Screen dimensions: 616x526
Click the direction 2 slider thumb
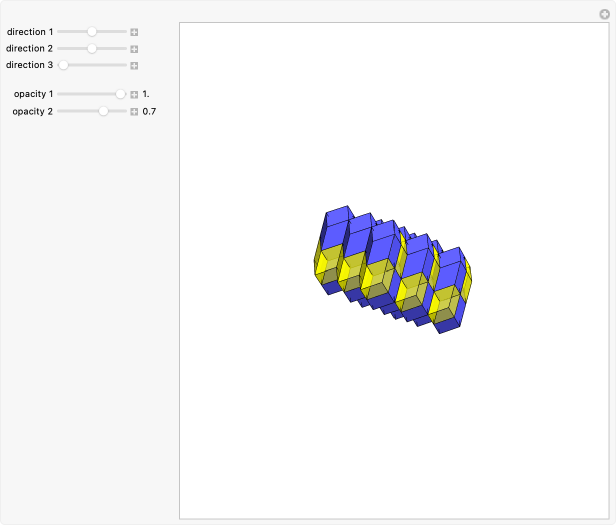coord(92,48)
